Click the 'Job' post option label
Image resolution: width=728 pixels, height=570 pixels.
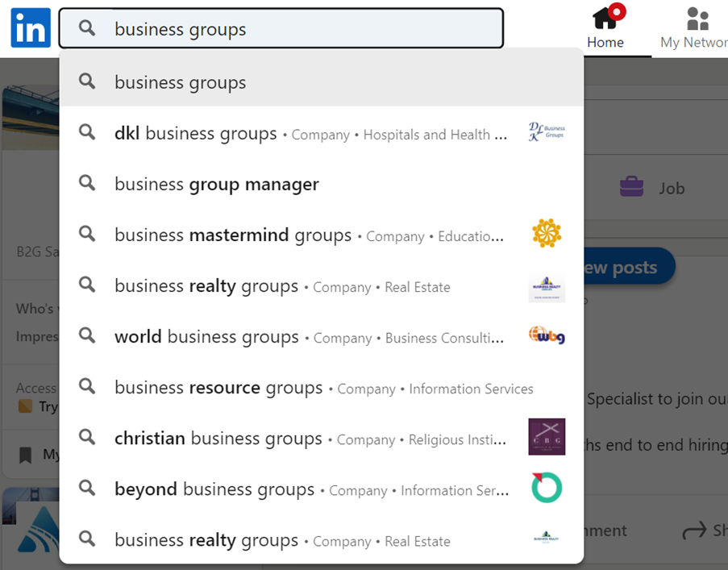[672, 189]
